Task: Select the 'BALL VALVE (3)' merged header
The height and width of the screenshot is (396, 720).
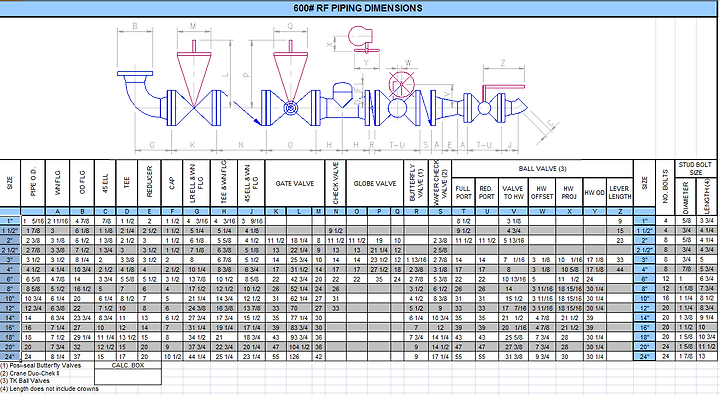Action: point(542,169)
